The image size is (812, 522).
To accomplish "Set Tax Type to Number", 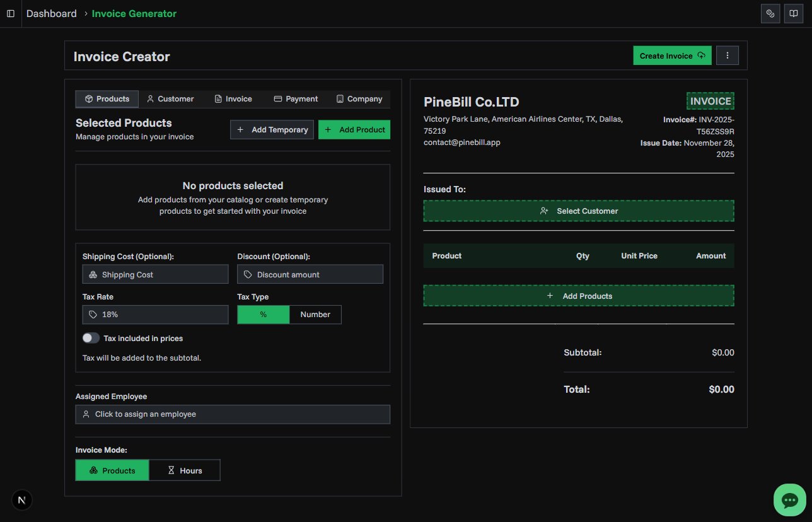I will coord(315,315).
